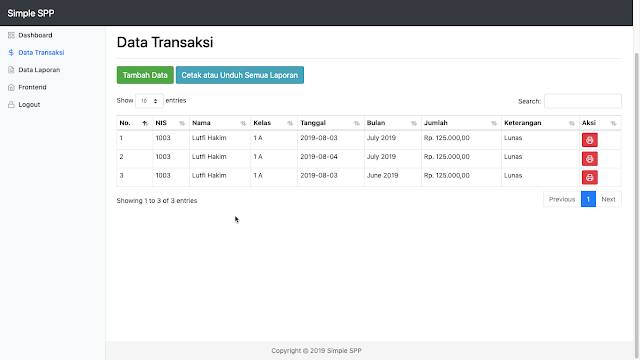
Task: Click the Tambah Data button
Action: coord(145,75)
